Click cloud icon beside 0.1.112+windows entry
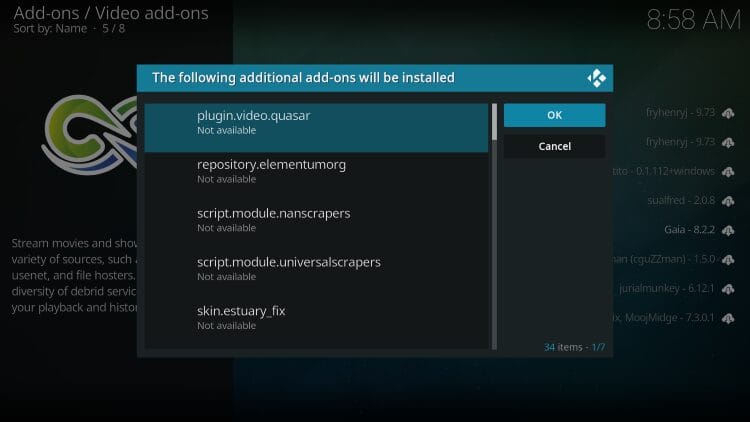Viewport: 750px width, 422px height. 728,172
